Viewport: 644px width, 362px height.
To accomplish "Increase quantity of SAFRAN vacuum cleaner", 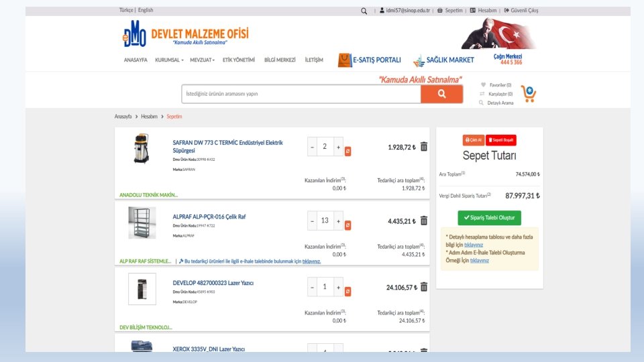I will click(338, 147).
